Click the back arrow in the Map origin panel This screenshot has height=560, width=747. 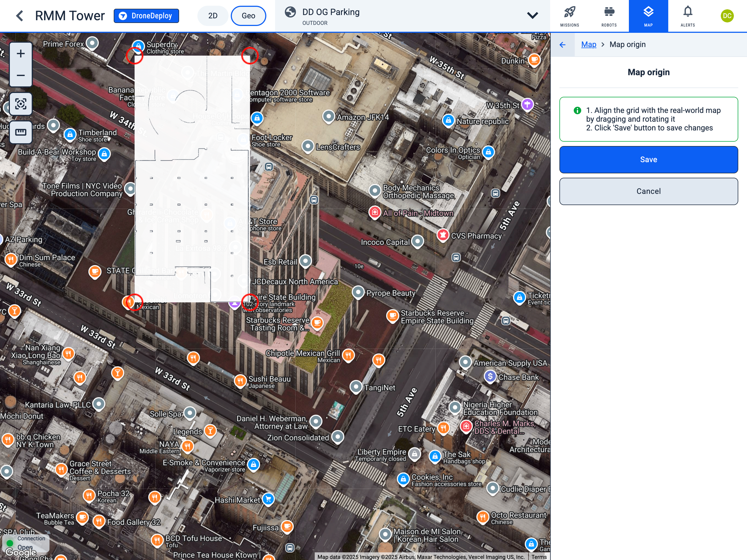[563, 44]
